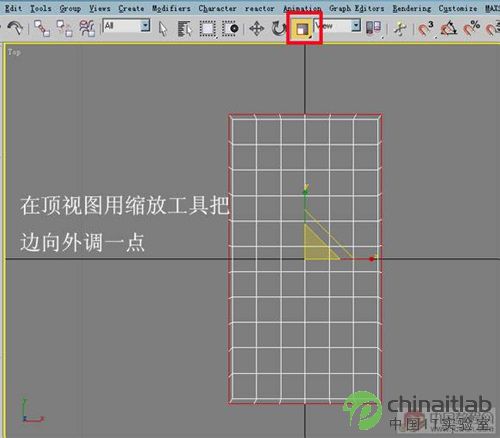Choose the Select and Rotate tool

click(x=279, y=29)
